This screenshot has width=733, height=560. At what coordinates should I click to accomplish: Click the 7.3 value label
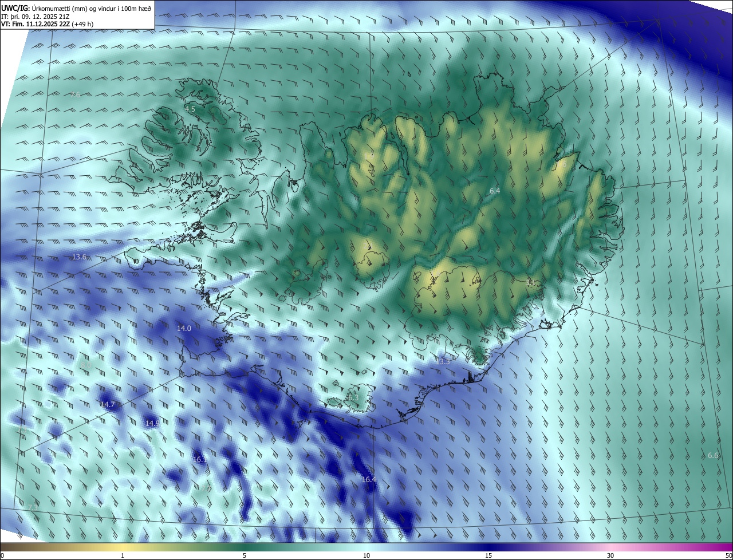[32, 508]
